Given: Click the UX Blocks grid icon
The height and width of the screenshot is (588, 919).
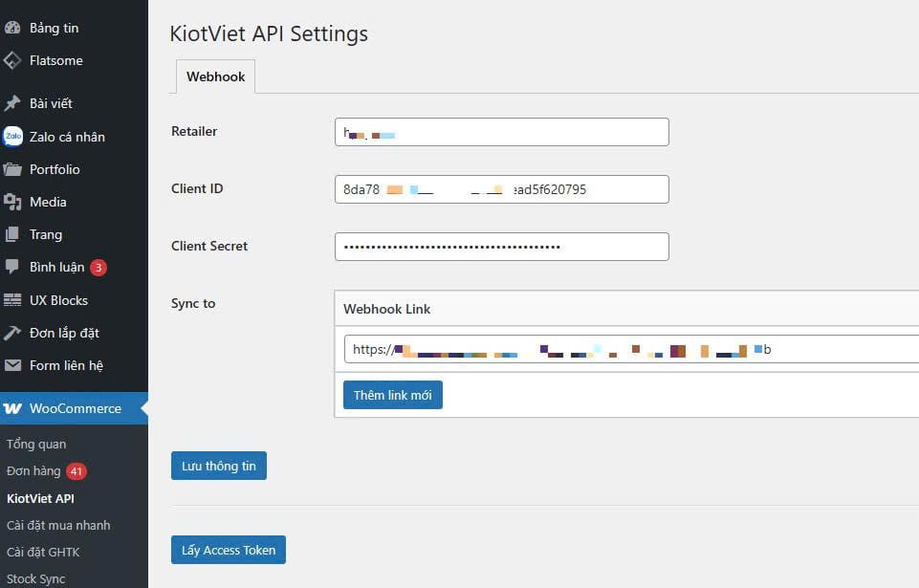Looking at the screenshot, I should pos(12,300).
